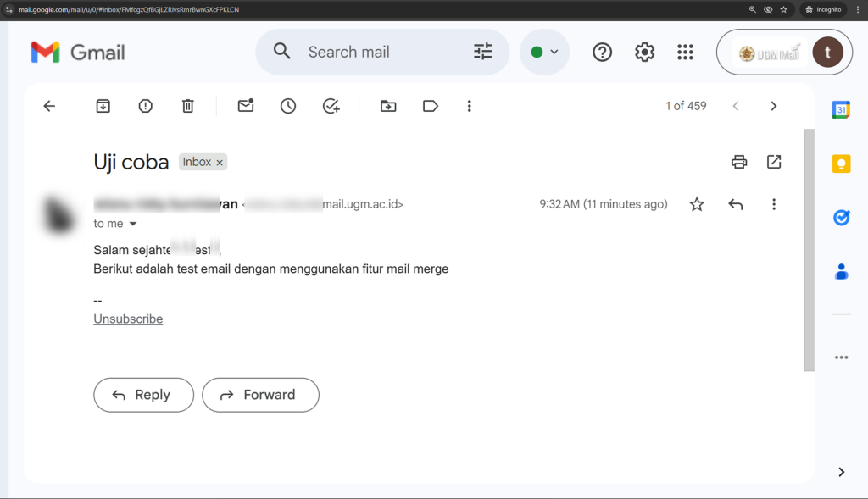
Task: Open the Google apps grid menu
Action: (685, 52)
